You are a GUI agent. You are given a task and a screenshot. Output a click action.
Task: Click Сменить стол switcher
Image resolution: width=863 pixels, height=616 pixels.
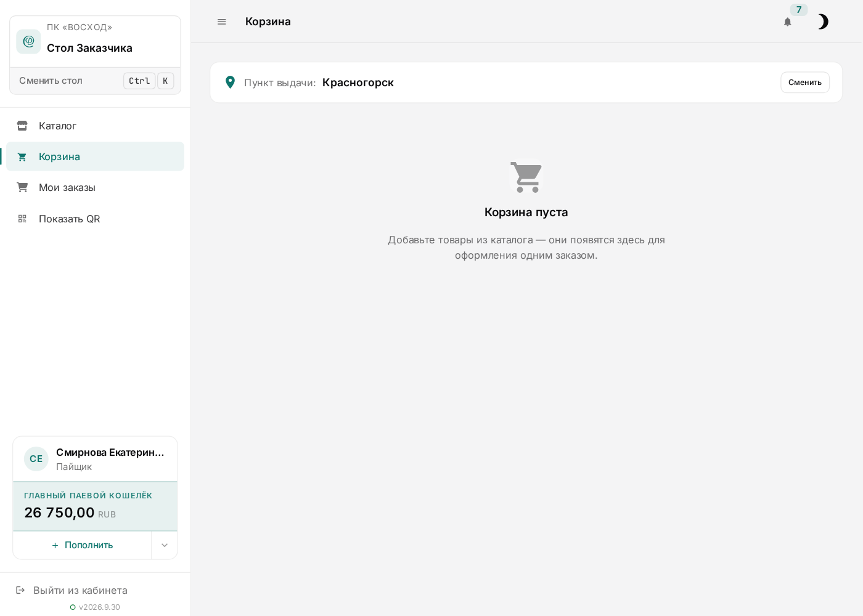96,81
